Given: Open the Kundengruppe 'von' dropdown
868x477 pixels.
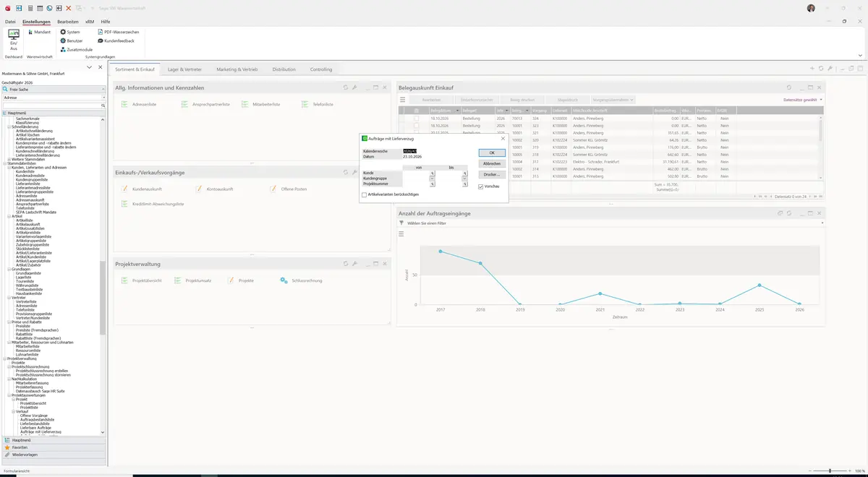Looking at the screenshot, I should click(x=433, y=179).
